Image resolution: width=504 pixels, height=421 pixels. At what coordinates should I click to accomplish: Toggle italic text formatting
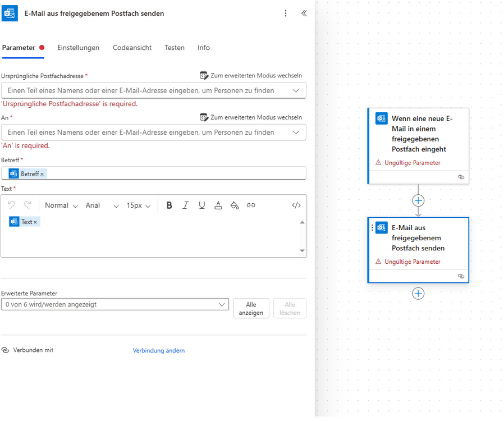click(186, 205)
